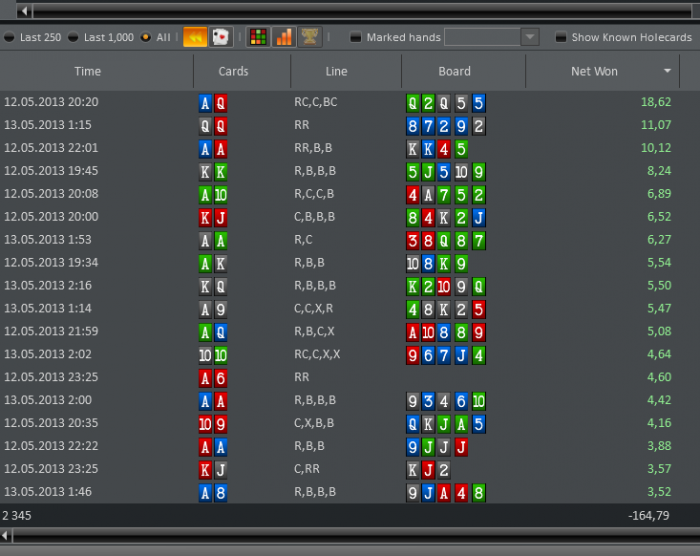This screenshot has width=700, height=556.
Task: Open the orange bar chart icon
Action: coord(284,37)
